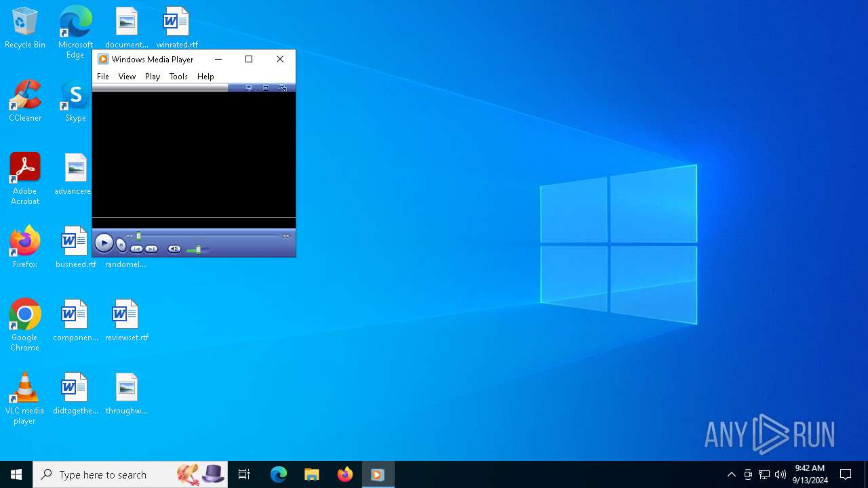
Task: Click the middle small window icon above the video pane
Action: coord(266,87)
